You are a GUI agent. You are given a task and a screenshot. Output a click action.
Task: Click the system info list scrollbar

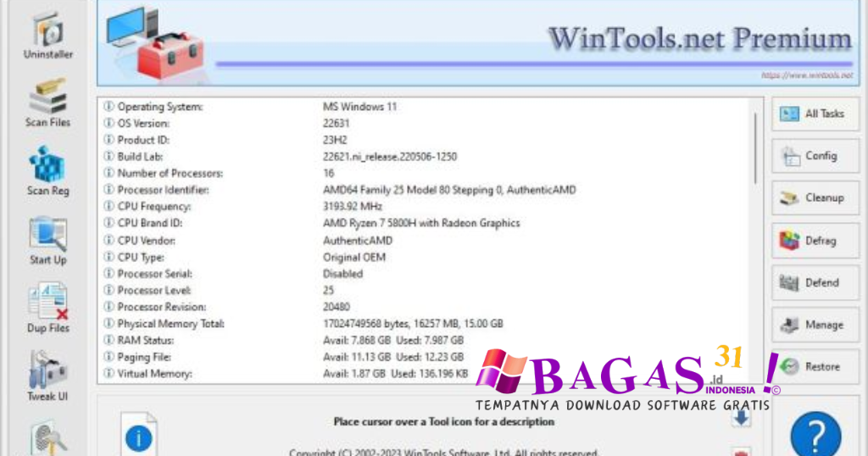pyautogui.click(x=755, y=148)
